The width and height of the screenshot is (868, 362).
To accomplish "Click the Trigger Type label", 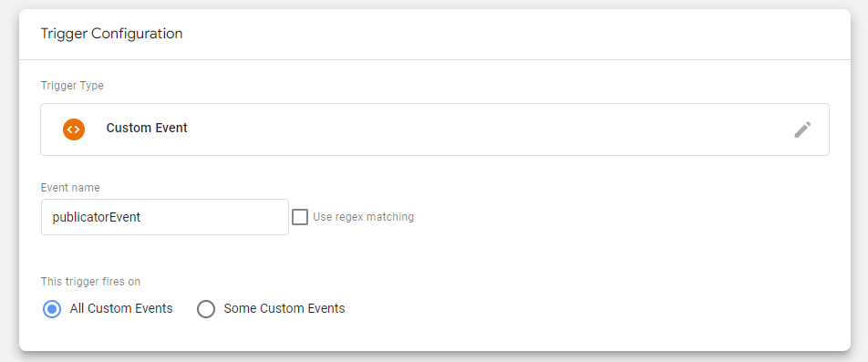I will pos(72,86).
